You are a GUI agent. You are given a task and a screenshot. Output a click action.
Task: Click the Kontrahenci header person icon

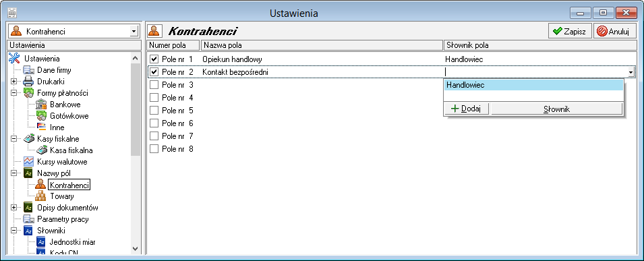pyautogui.click(x=154, y=31)
